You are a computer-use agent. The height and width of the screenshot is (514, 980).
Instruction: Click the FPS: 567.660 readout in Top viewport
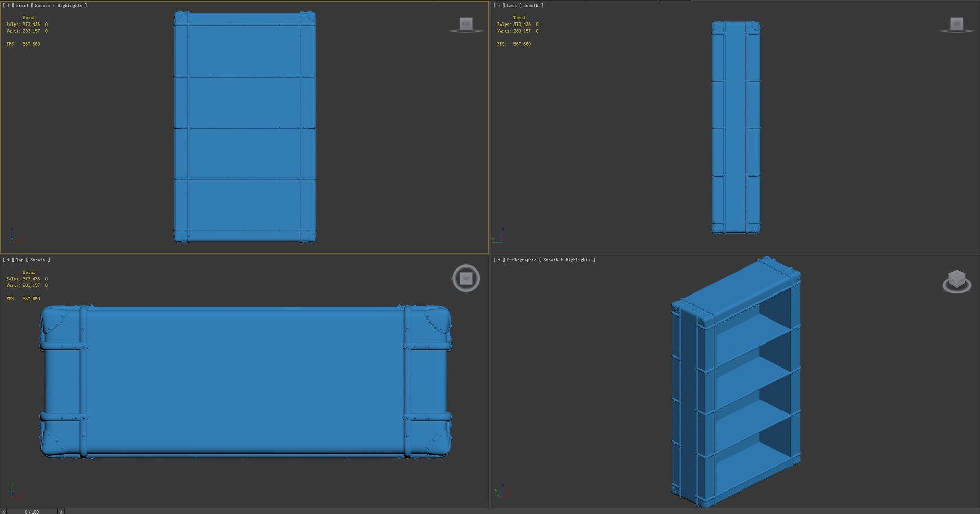coord(23,299)
